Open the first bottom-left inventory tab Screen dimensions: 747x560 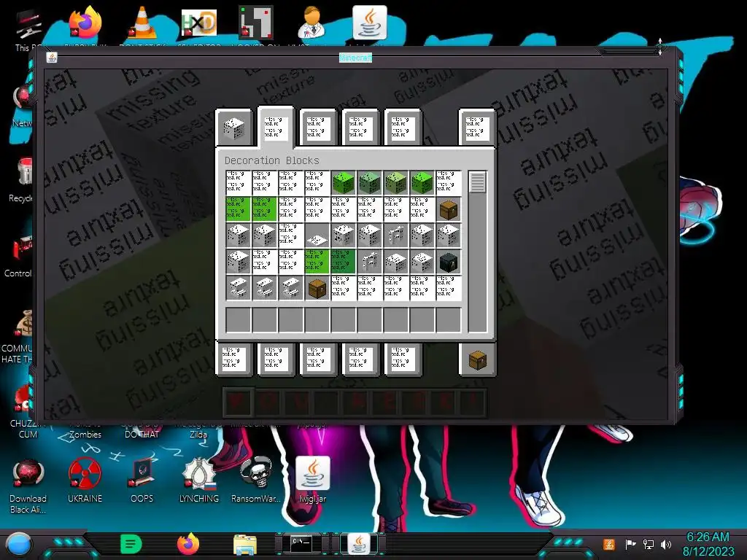point(234,359)
